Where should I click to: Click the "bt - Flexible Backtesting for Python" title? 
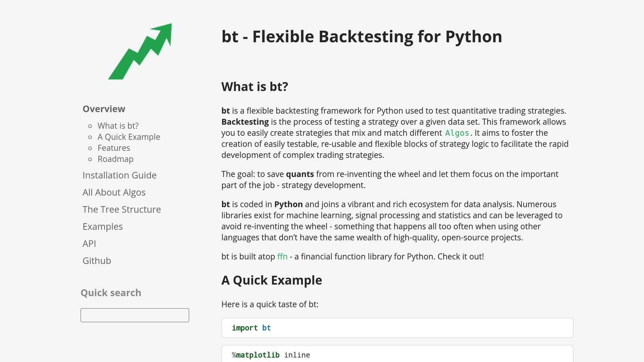362,36
